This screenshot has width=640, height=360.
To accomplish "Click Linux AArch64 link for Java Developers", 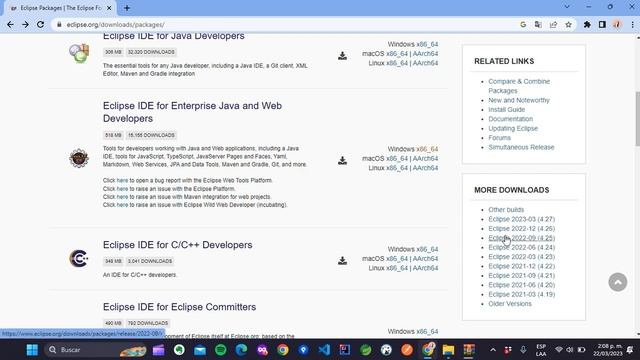I will coord(425,63).
